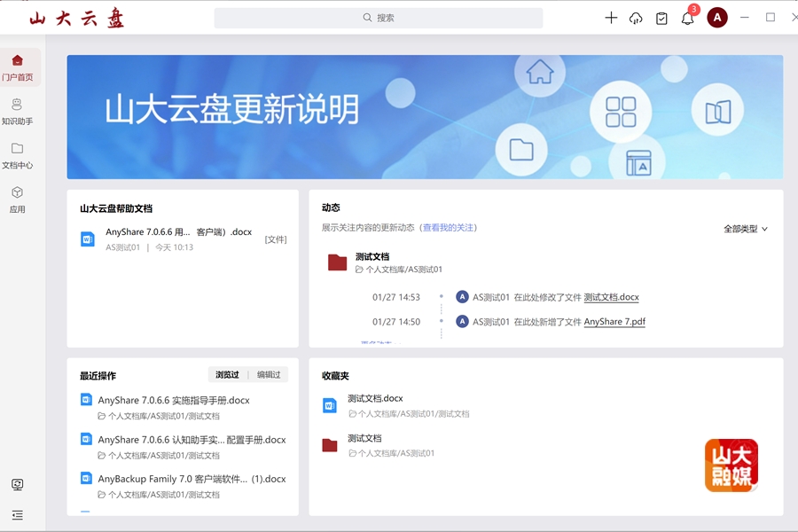Click the 山大云盘更新说明 banner
This screenshot has height=532, width=798.
(x=425, y=117)
